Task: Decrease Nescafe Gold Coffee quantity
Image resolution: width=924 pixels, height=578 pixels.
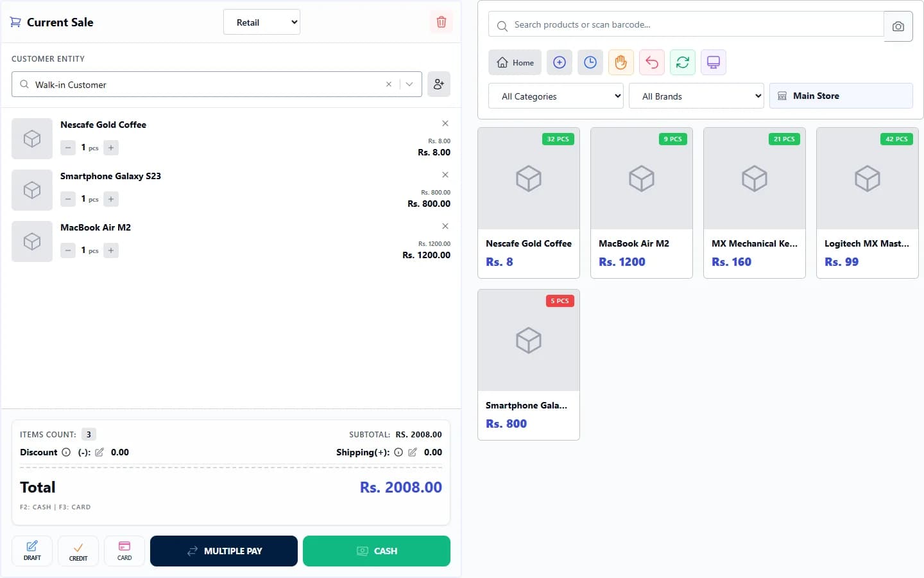Action: tap(68, 148)
